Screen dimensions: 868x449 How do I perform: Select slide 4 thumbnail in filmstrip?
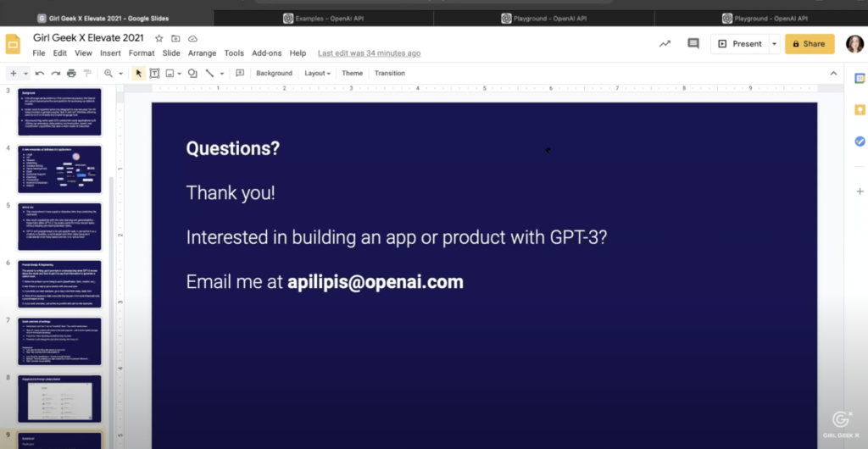60,169
